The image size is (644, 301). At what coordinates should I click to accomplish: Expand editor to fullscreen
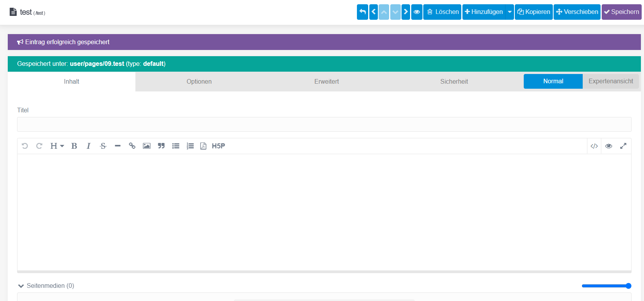623,146
